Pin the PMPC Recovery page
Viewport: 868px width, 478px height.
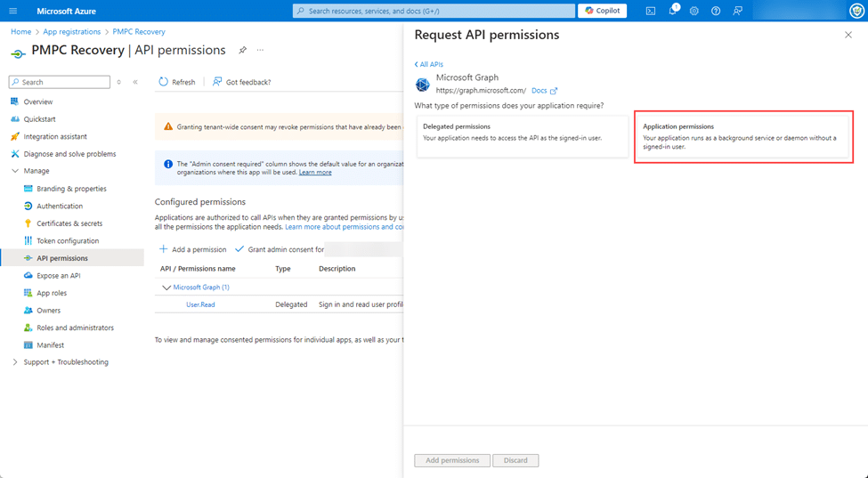[242, 50]
